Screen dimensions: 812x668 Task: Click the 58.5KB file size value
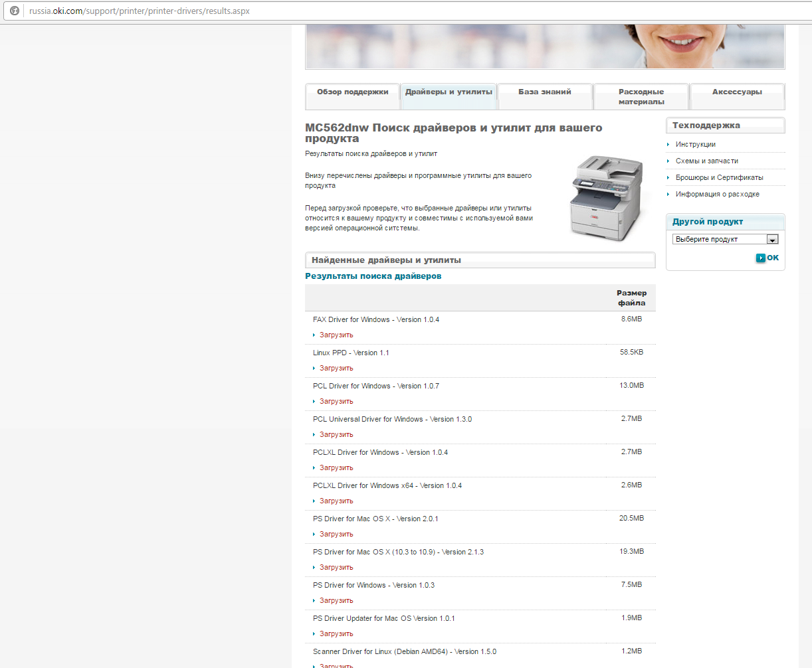[x=631, y=352]
